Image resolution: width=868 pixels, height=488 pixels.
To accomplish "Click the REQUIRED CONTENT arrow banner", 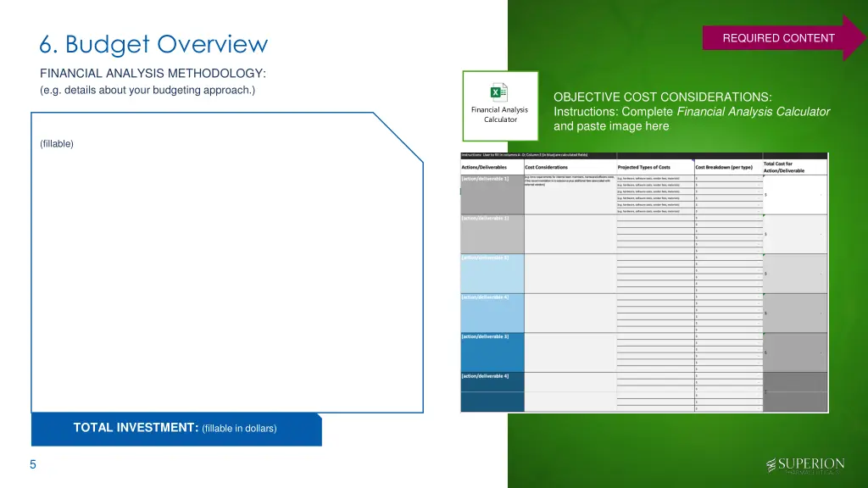I will 778,38.
